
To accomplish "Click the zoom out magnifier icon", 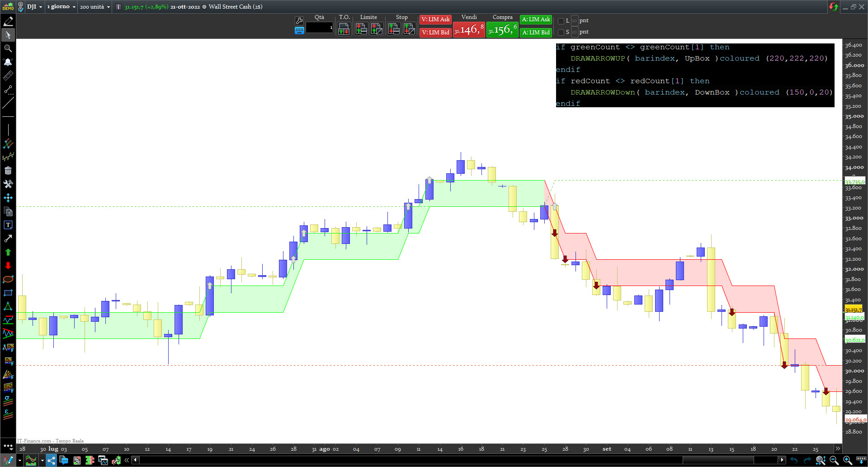I will pyautogui.click(x=834, y=460).
